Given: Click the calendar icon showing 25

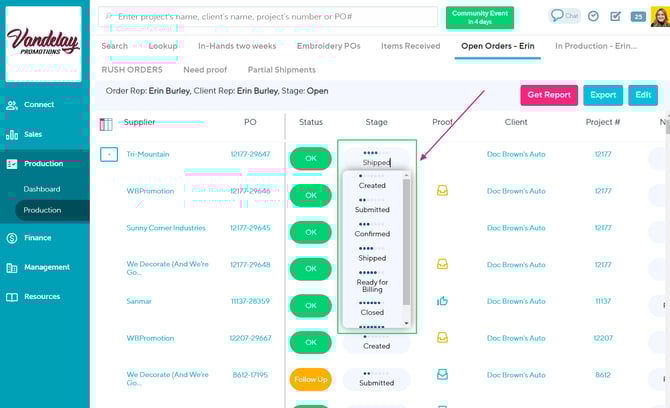Looking at the screenshot, I should point(638,16).
